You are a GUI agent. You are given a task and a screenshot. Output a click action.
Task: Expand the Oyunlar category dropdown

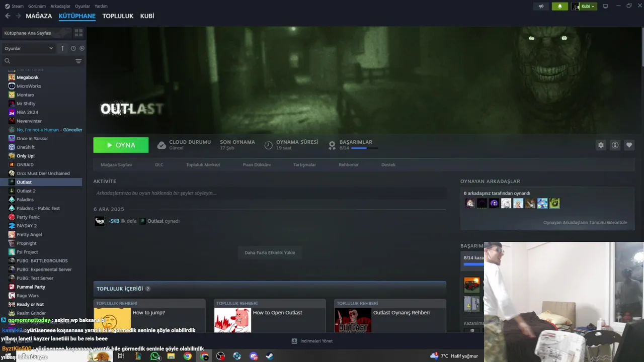[29, 48]
